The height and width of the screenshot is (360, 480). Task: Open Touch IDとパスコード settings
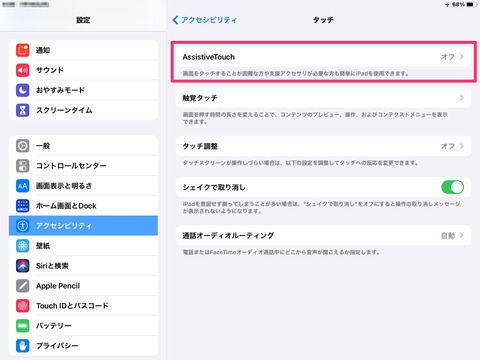(x=83, y=306)
